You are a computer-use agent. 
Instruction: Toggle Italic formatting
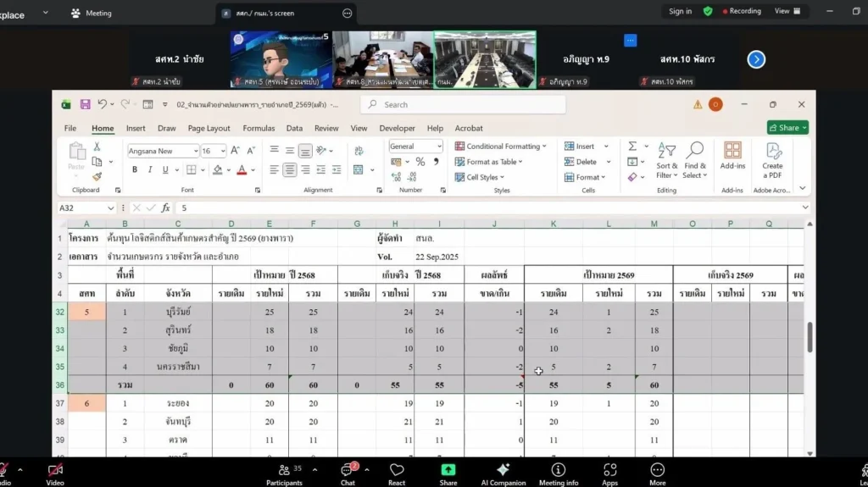(x=150, y=169)
